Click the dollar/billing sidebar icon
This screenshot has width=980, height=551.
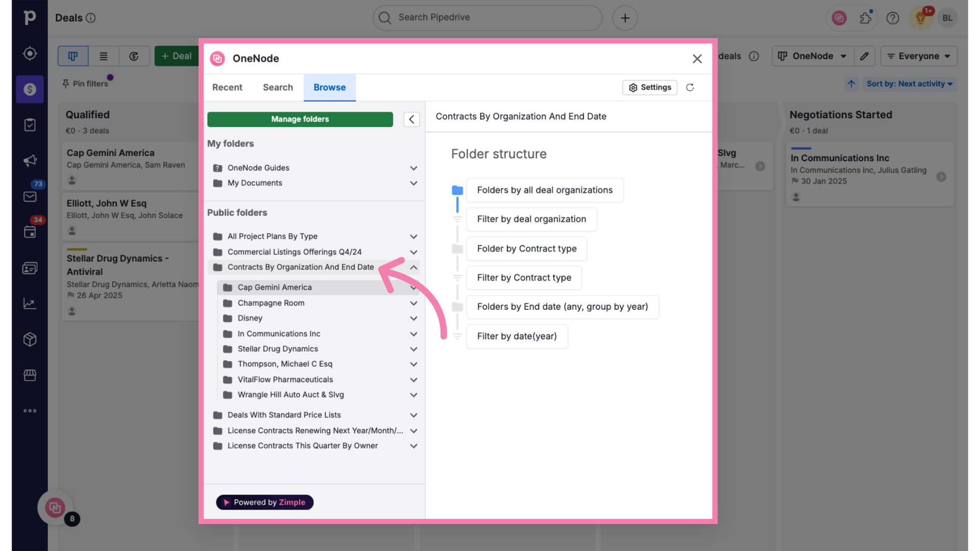pos(30,89)
